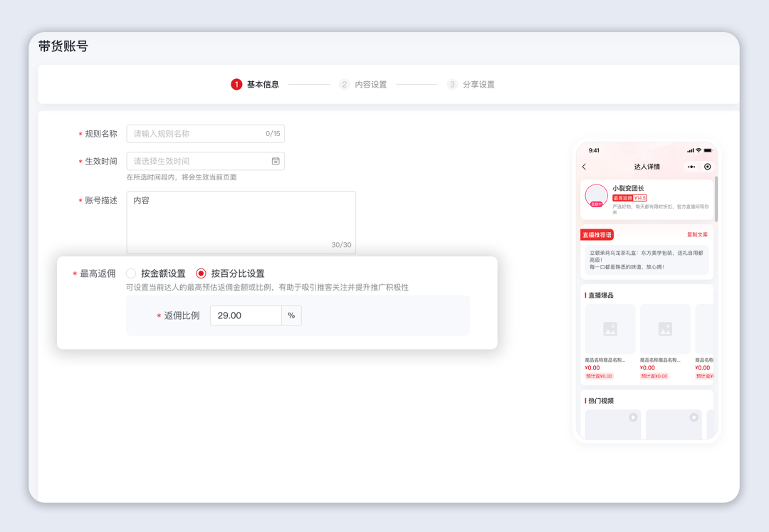Viewport: 769px width, 532px height.
Task: Tap the back arrow in phone preview
Action: click(585, 167)
